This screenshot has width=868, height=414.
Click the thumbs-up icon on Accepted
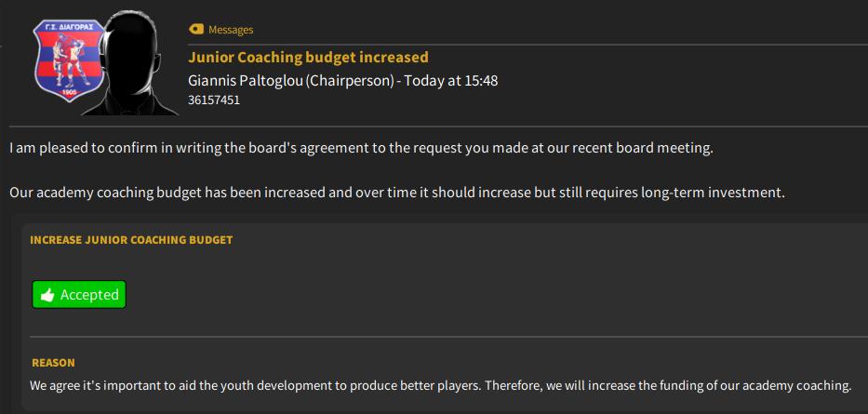coord(47,295)
